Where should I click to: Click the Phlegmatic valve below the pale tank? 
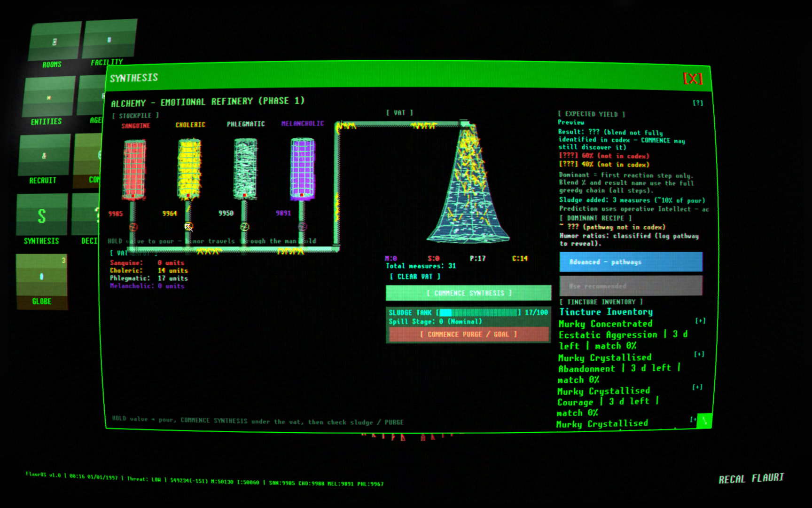coord(244,227)
